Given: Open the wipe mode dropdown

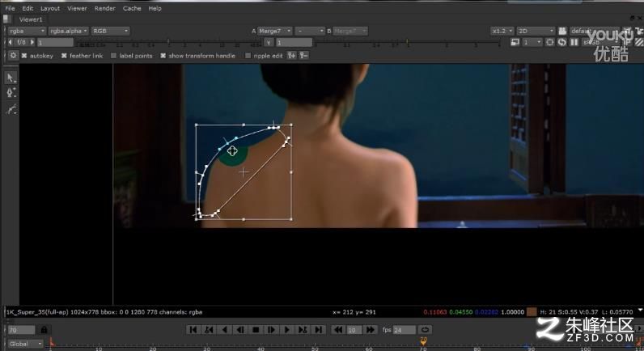Looking at the screenshot, I should click(x=310, y=31).
